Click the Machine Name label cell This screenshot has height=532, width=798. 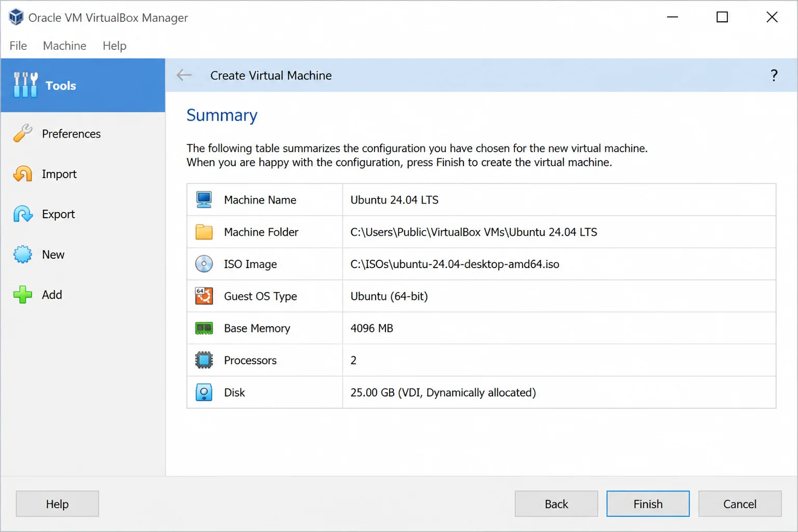pos(260,200)
